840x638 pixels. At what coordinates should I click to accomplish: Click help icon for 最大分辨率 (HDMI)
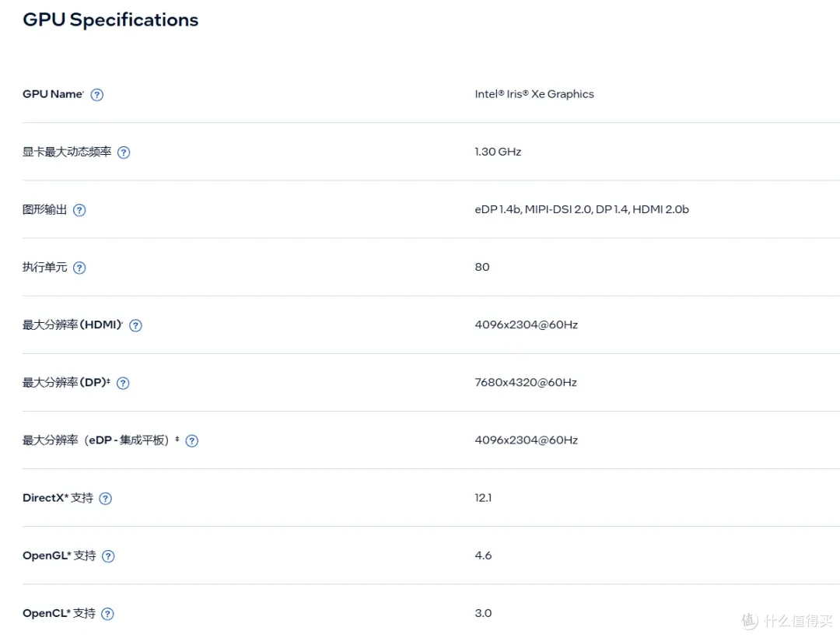[136, 325]
